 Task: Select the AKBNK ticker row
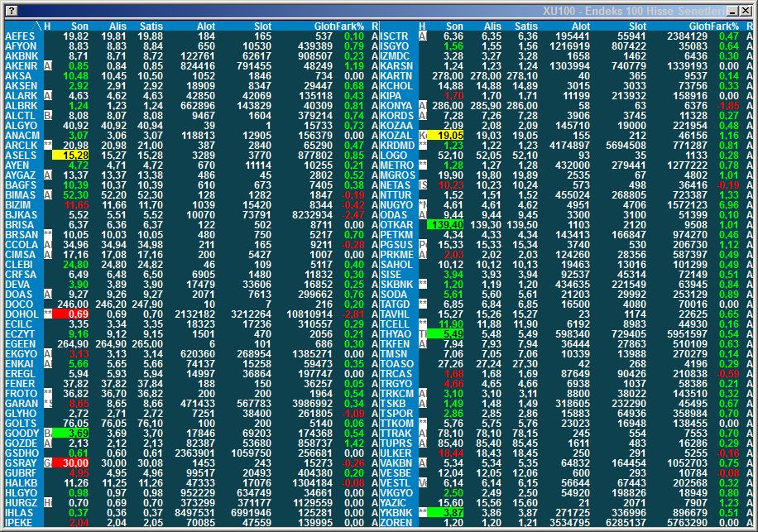(x=22, y=56)
